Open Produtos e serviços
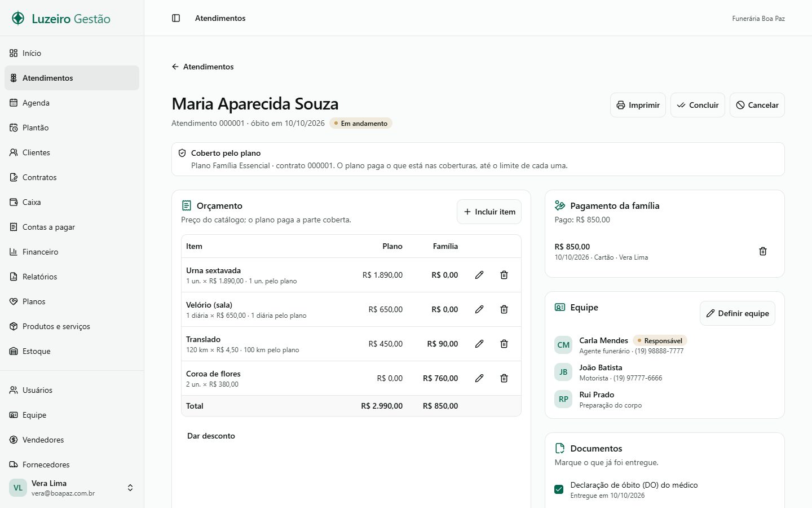The width and height of the screenshot is (812, 508). click(x=72, y=326)
